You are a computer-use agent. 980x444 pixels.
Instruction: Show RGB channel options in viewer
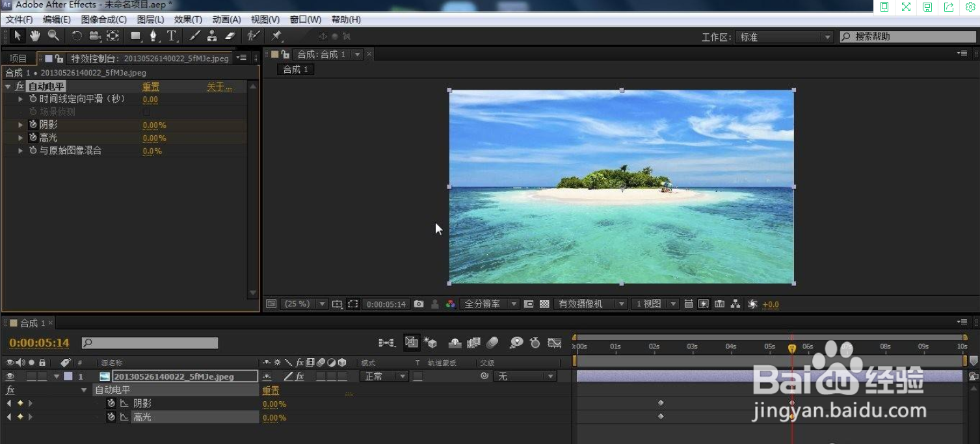450,304
